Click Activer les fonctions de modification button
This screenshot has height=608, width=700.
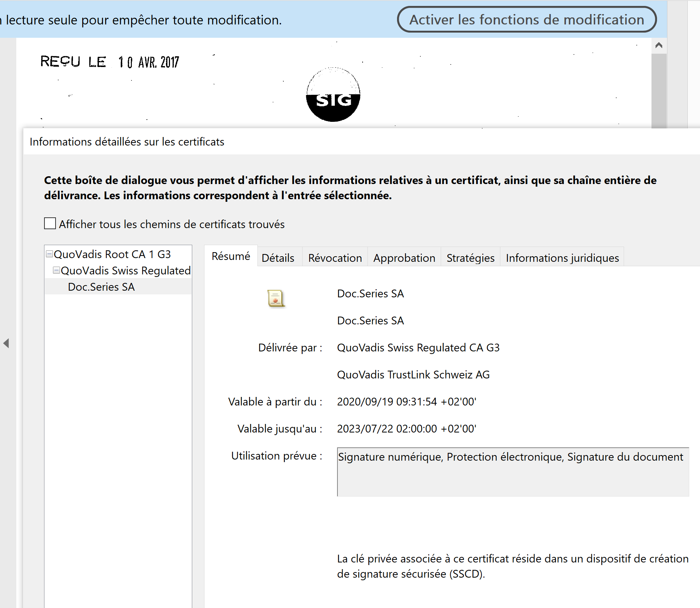tap(526, 20)
